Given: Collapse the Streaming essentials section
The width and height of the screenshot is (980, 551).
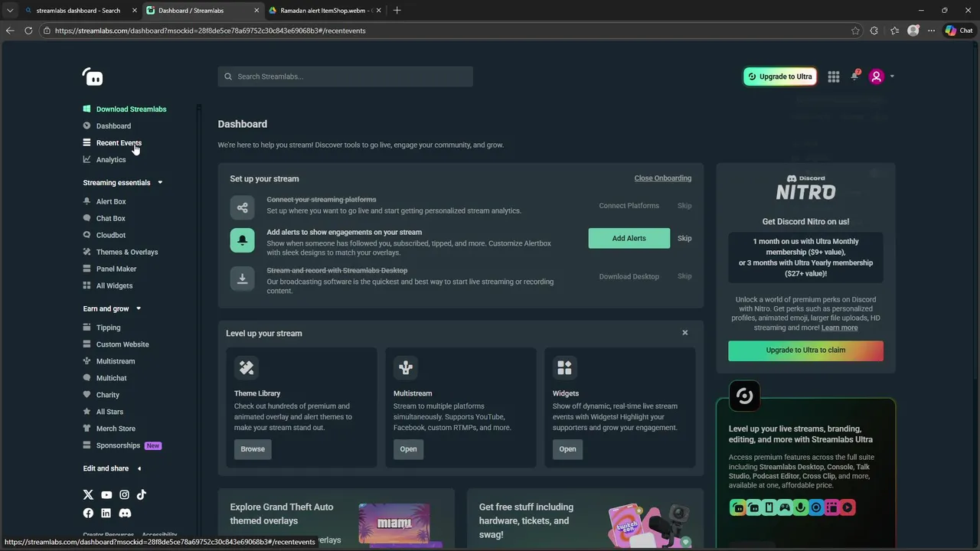Looking at the screenshot, I should pyautogui.click(x=160, y=183).
